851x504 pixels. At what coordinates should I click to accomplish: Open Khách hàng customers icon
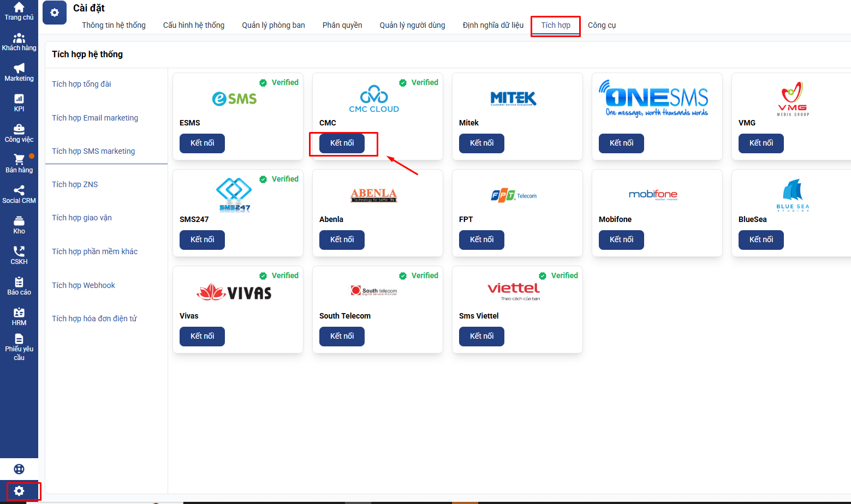click(x=19, y=38)
